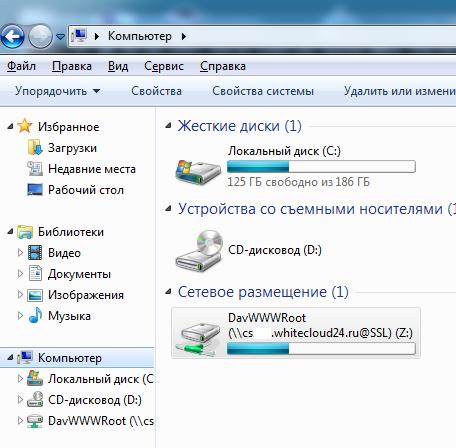Open the Упорядочить dropdown
The width and height of the screenshot is (456, 448).
[x=57, y=91]
